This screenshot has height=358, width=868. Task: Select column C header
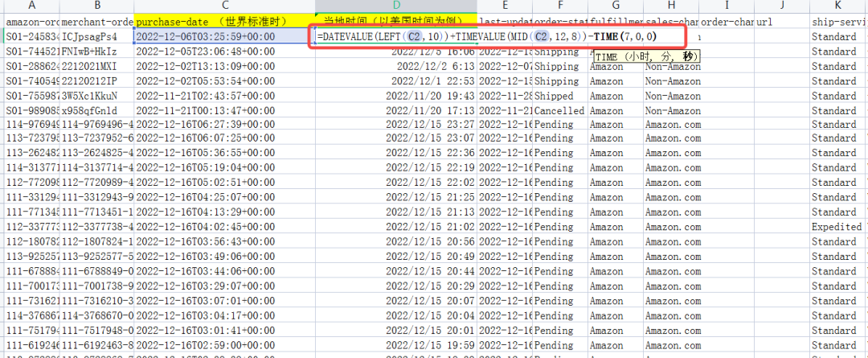coord(224,6)
